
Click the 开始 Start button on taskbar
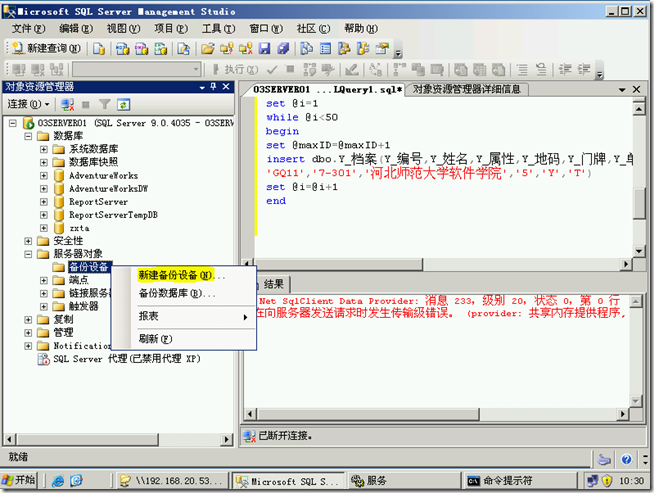point(19,480)
